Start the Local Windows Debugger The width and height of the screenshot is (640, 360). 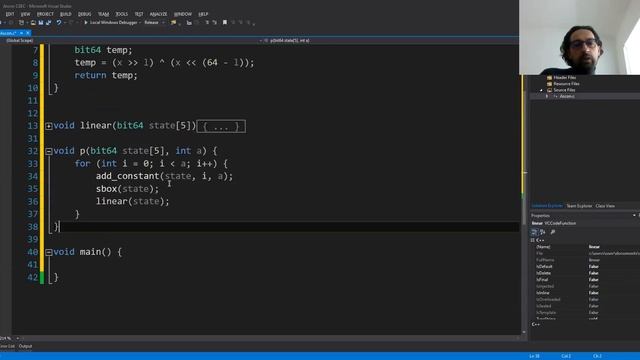click(111, 22)
